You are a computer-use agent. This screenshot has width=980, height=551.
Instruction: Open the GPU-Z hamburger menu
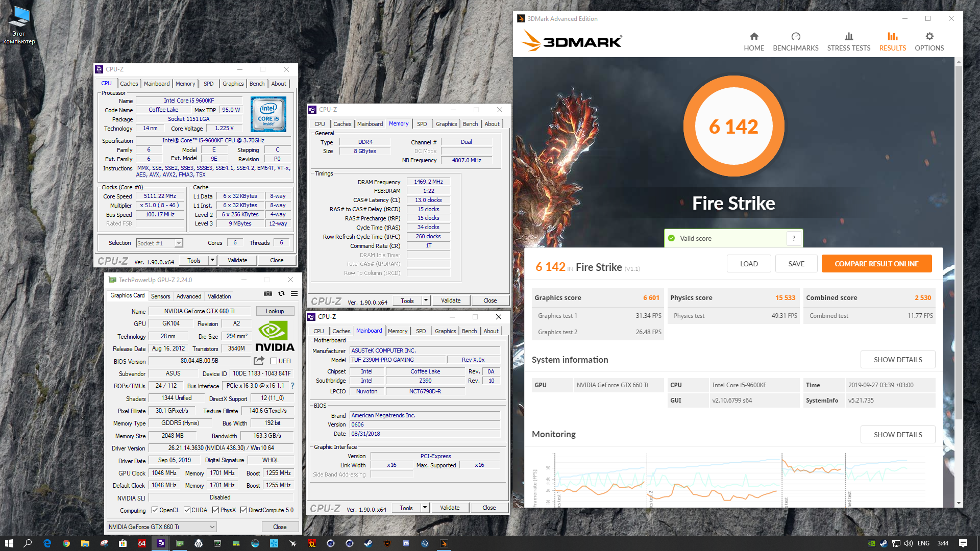click(295, 293)
